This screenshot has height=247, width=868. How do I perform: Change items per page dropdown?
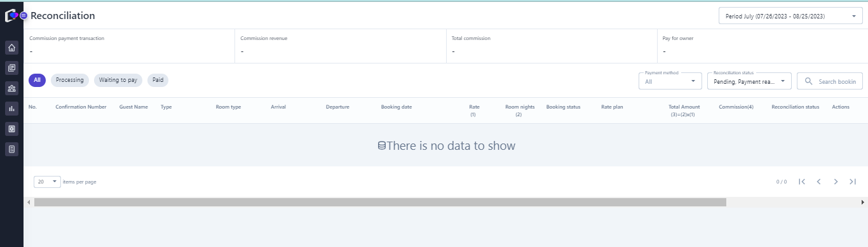pyautogui.click(x=47, y=182)
